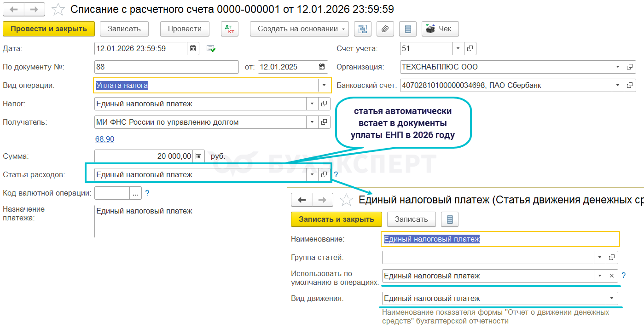Expand the Статья расходов dropdown
The width and height of the screenshot is (644, 329).
point(312,174)
